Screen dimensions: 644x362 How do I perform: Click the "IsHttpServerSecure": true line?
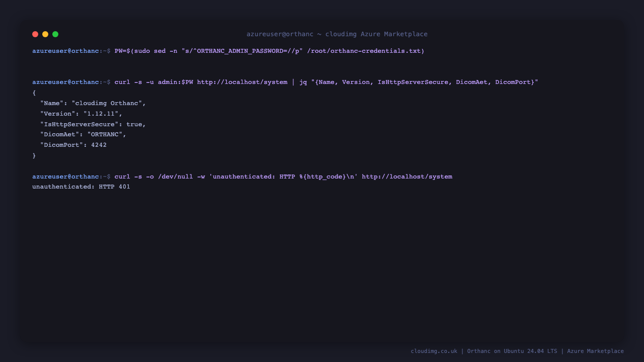coord(93,124)
